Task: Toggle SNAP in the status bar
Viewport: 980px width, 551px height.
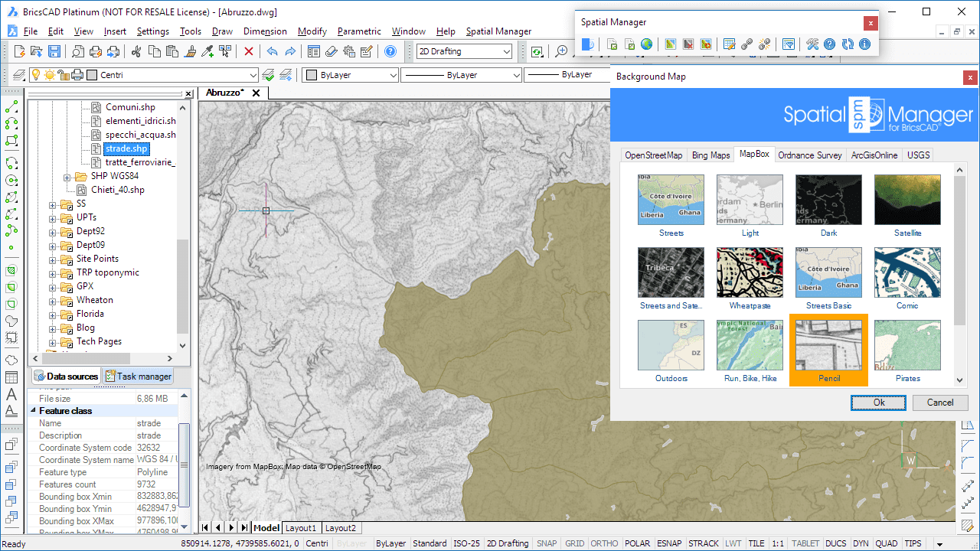Action: point(547,543)
